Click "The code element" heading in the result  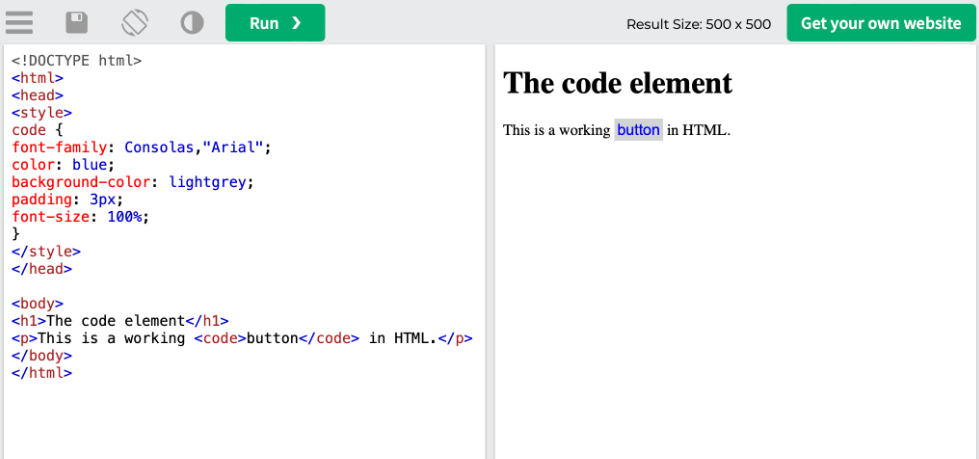point(617,83)
